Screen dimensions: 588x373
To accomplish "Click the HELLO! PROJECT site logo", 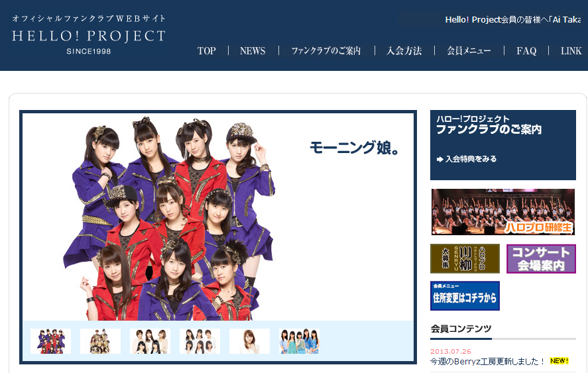I will point(89,35).
